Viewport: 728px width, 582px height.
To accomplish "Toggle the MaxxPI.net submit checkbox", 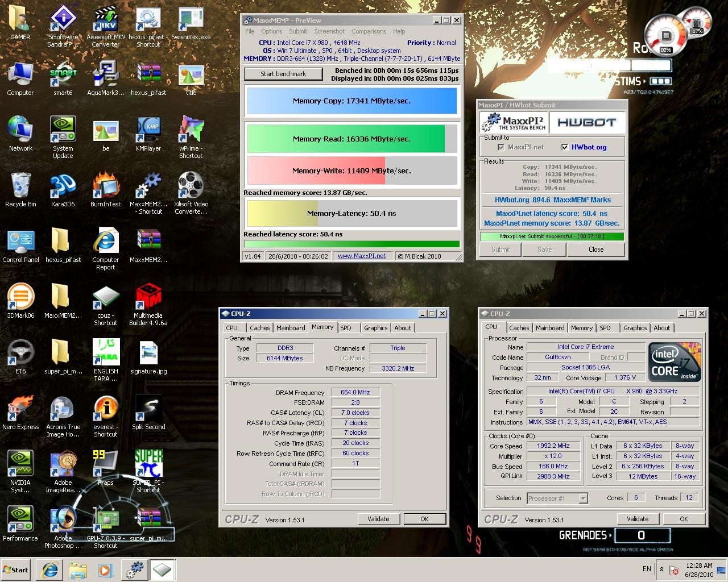I will pos(501,147).
